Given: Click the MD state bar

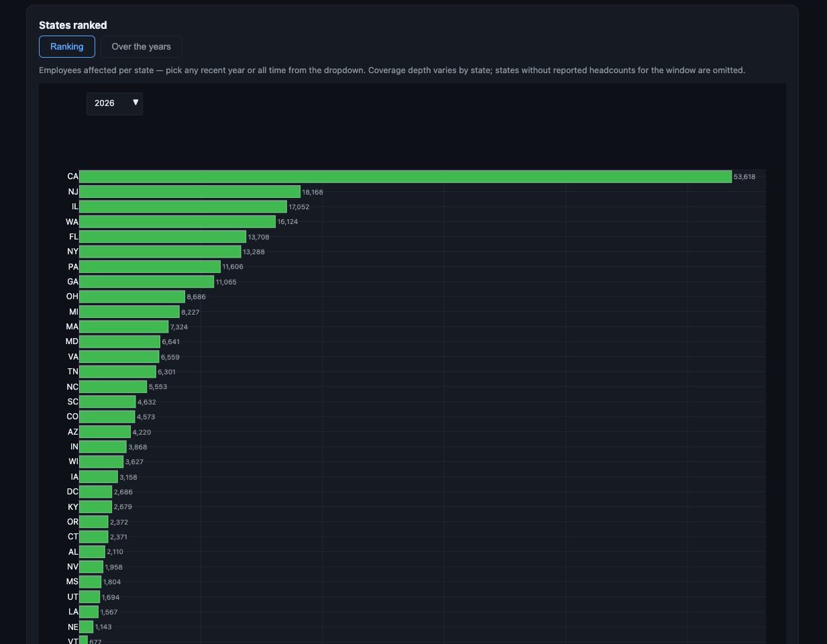Looking at the screenshot, I should pos(119,341).
